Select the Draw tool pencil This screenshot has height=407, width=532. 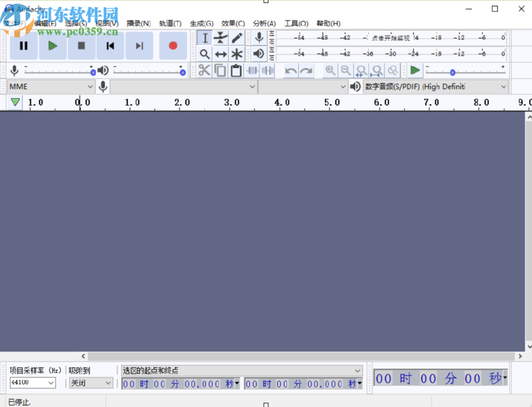click(x=236, y=37)
